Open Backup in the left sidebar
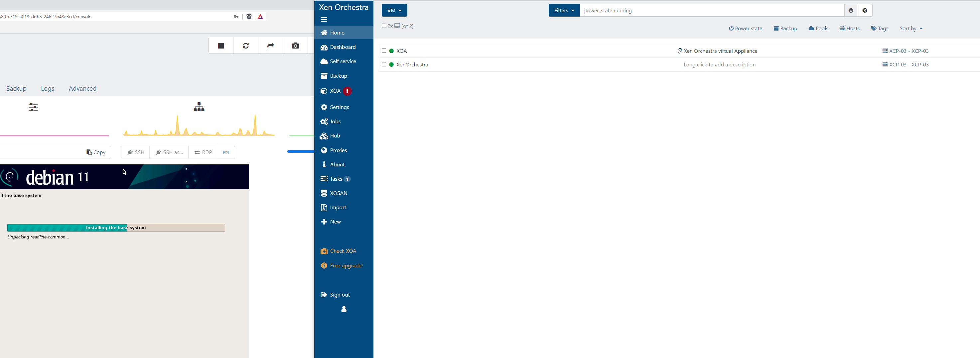 point(344,76)
